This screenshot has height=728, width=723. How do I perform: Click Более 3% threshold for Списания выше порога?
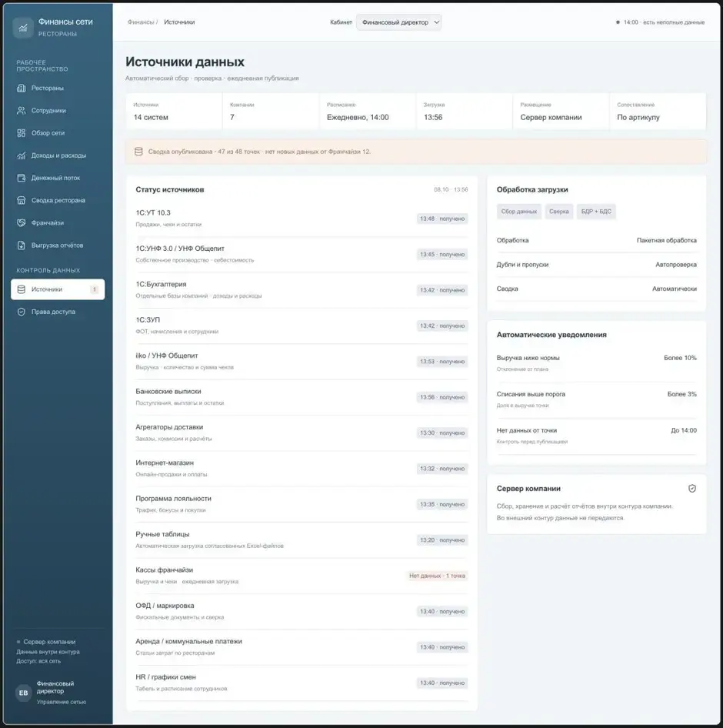[681, 394]
